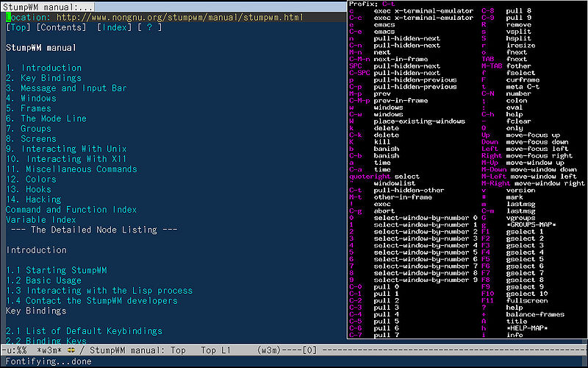The width and height of the screenshot is (588, 368).
Task: Click the *w3m* buffer name in mode line
Action: [x=49, y=351]
